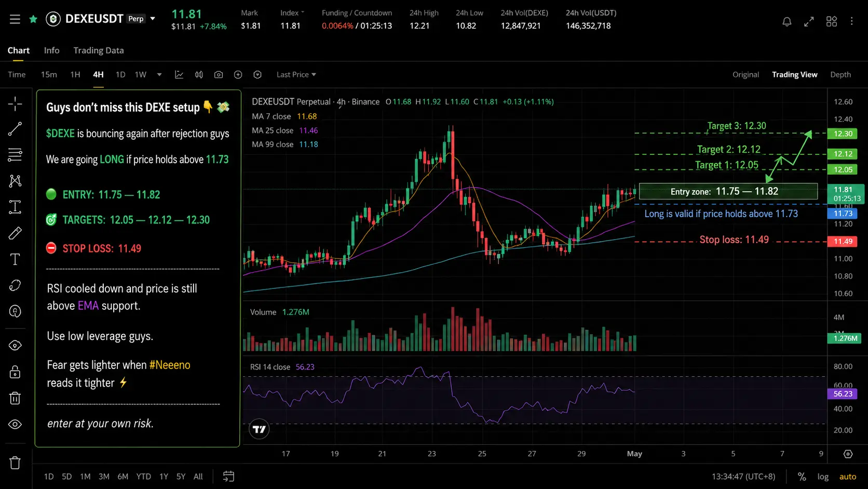Open the layout grid options
Image resolution: width=868 pixels, height=489 pixels.
[x=832, y=21]
